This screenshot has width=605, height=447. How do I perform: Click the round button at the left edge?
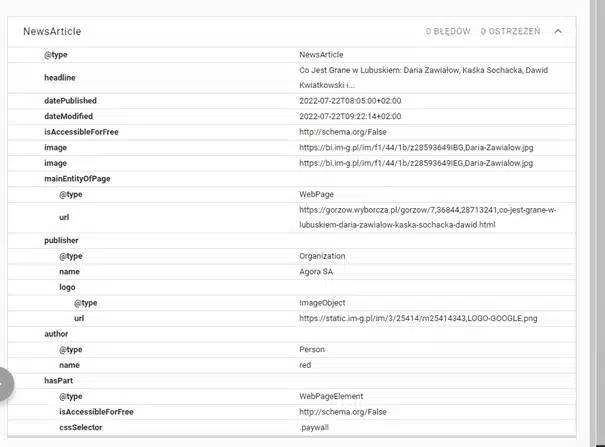pos(4,384)
